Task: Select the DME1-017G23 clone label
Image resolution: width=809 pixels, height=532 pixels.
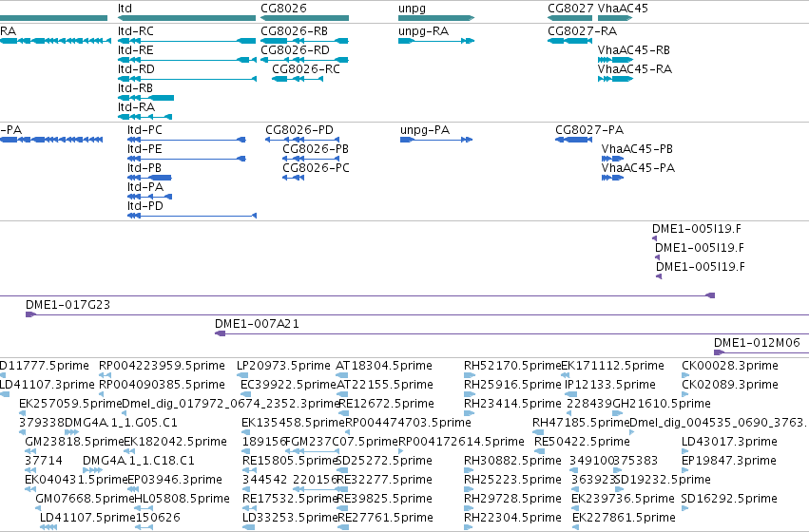Action: (x=68, y=305)
